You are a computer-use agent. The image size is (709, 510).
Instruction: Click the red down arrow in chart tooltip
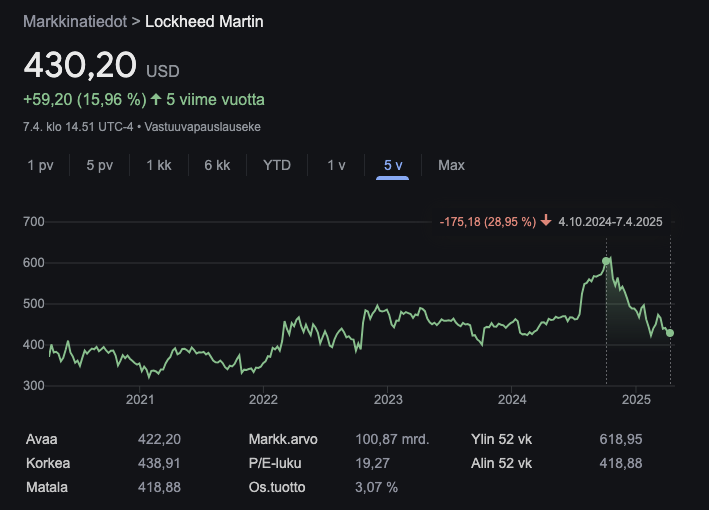click(x=546, y=221)
